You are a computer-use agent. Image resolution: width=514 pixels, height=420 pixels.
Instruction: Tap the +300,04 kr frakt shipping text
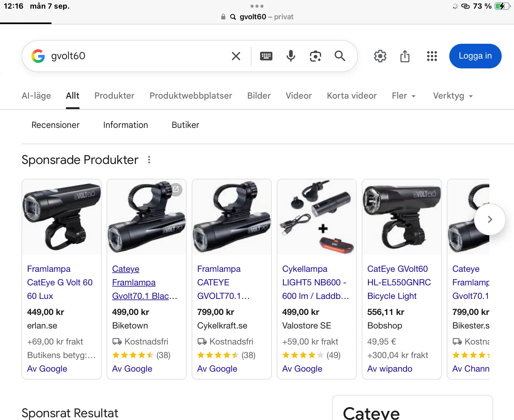click(398, 355)
